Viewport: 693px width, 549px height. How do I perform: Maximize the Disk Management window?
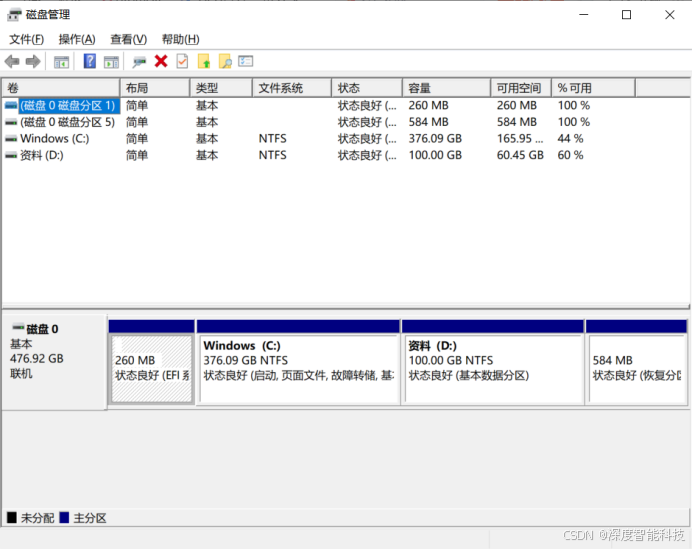pos(626,15)
